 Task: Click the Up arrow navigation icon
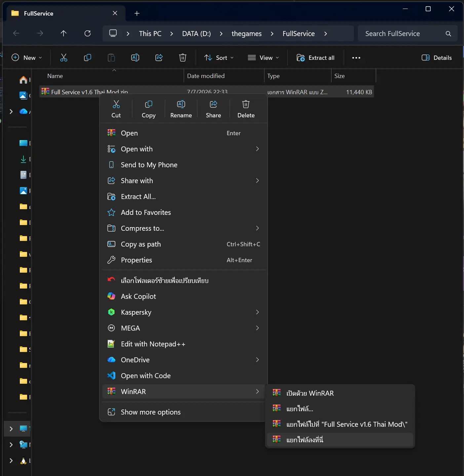click(63, 33)
